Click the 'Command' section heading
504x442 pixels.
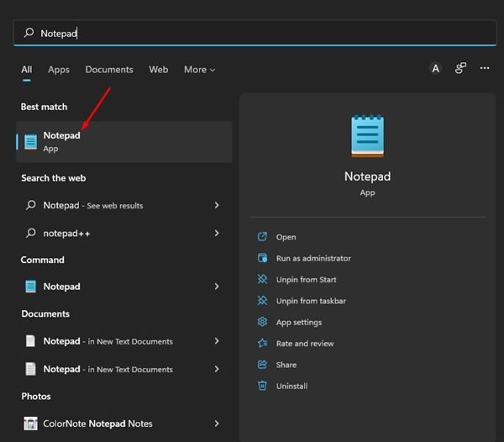pyautogui.click(x=43, y=260)
